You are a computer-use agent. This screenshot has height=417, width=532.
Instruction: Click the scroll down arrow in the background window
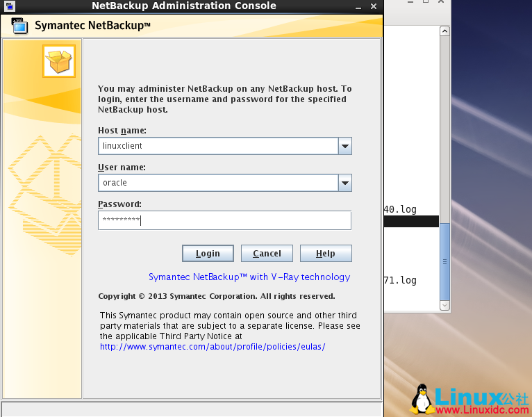444,305
